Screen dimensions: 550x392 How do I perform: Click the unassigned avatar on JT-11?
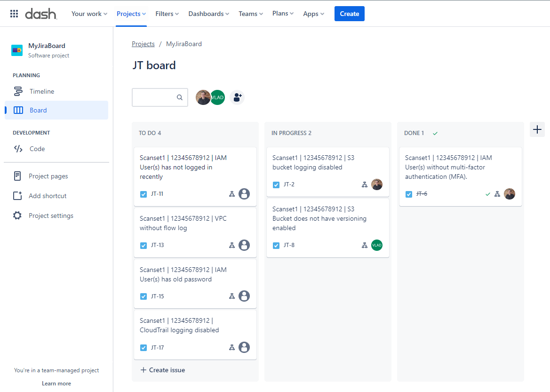(x=244, y=194)
